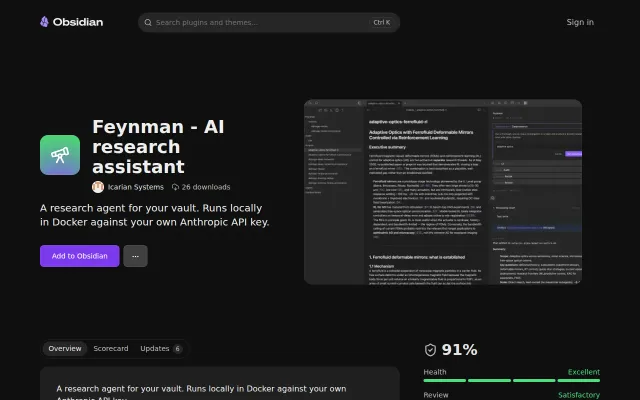Screen dimensions: 640x400
Task: Select the Satisfactory review rating text
Action: click(x=579, y=395)
